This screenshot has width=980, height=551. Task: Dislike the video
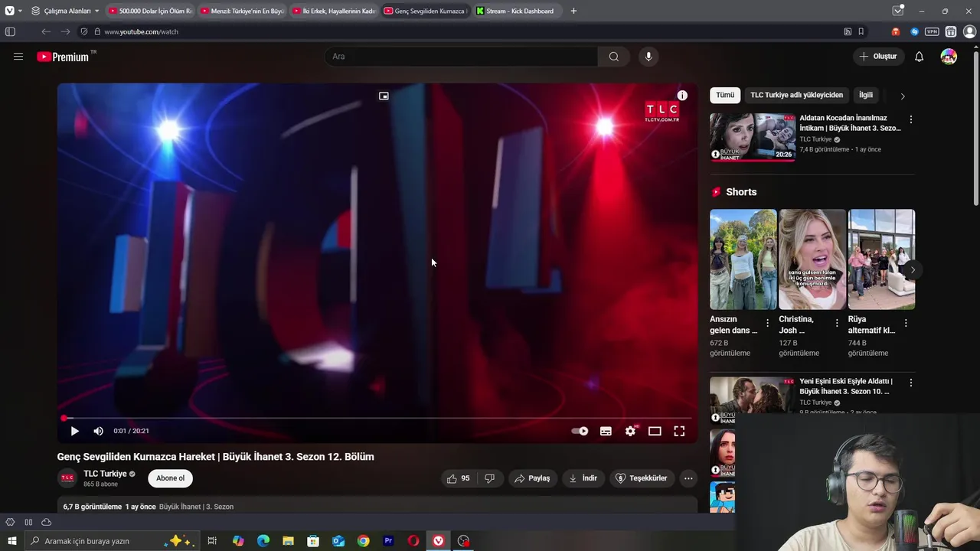pyautogui.click(x=489, y=478)
